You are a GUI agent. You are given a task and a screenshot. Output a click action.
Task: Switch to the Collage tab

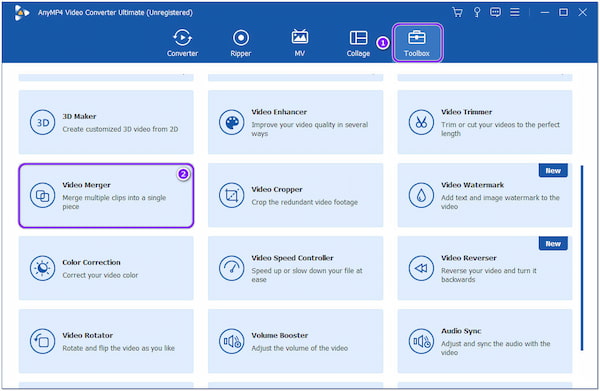[x=358, y=43]
